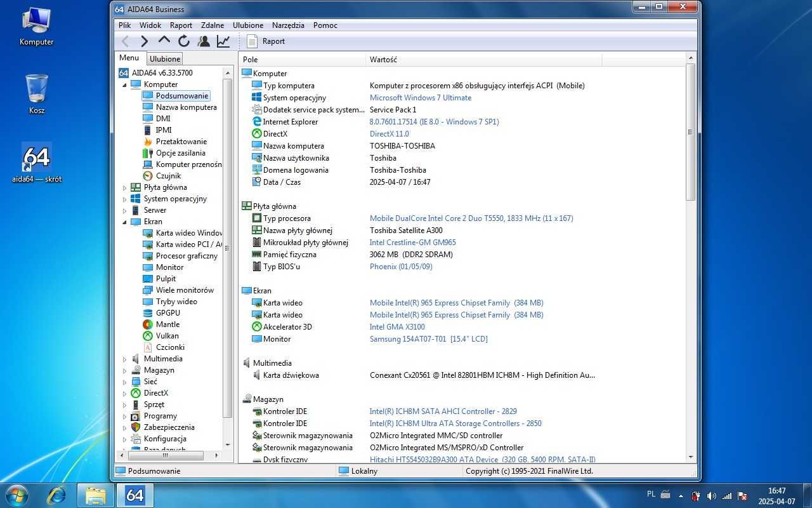Select the Komputer desktop icon
Screen dimensions: 812x508
pyautogui.click(x=37, y=27)
